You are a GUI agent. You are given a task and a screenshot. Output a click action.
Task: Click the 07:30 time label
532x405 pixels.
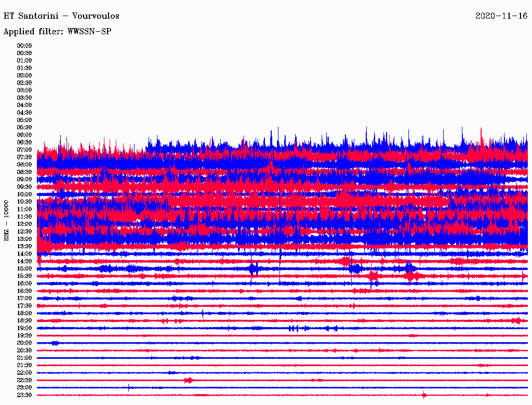(x=24, y=157)
